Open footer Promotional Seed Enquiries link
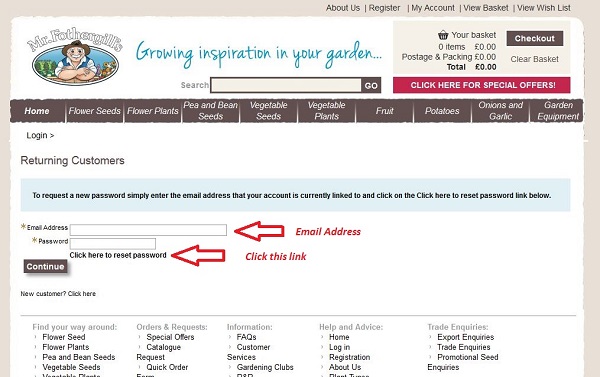Viewport: 600px width, 377px height. tap(468, 357)
